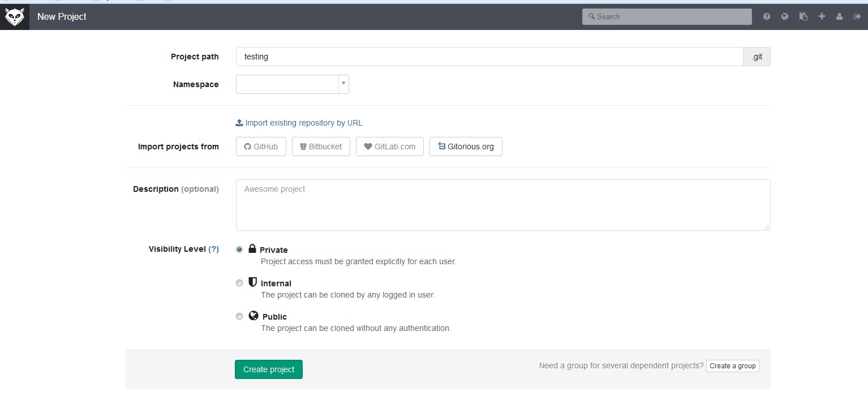868x409 pixels.
Task: Import projects from GitHub
Action: coord(261,147)
